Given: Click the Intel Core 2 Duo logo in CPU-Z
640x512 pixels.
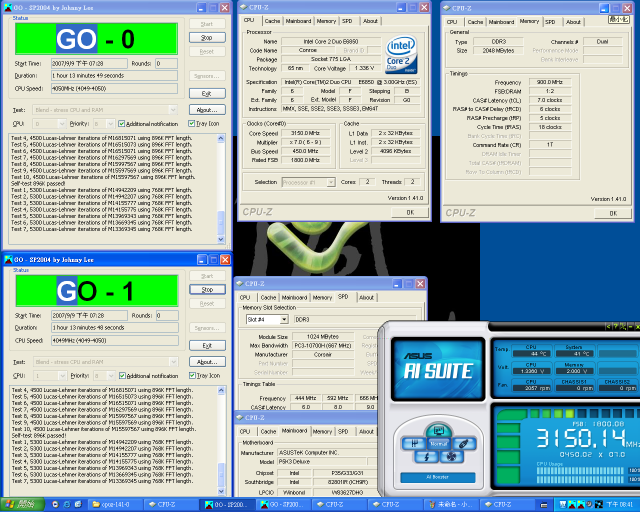Looking at the screenshot, I should click(401, 54).
